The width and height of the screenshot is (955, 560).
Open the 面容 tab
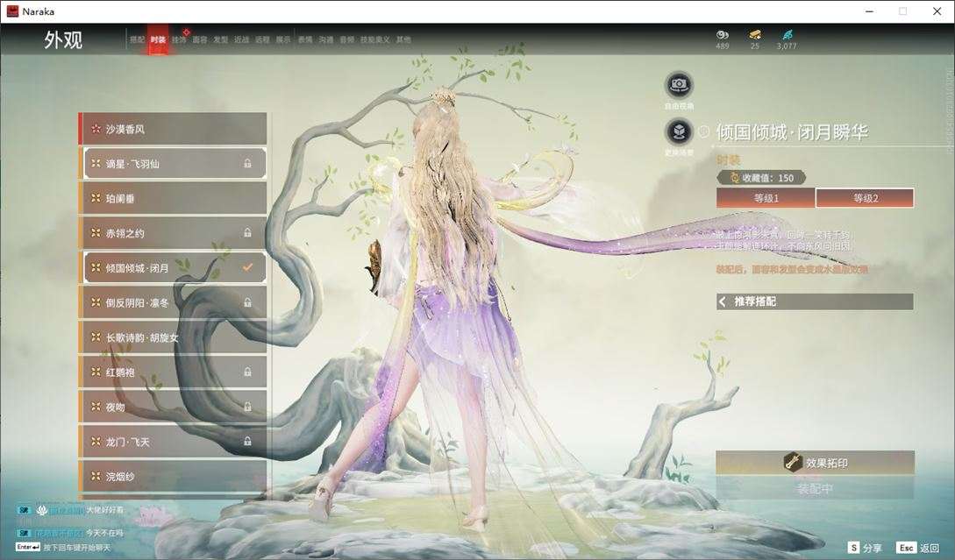(200, 39)
